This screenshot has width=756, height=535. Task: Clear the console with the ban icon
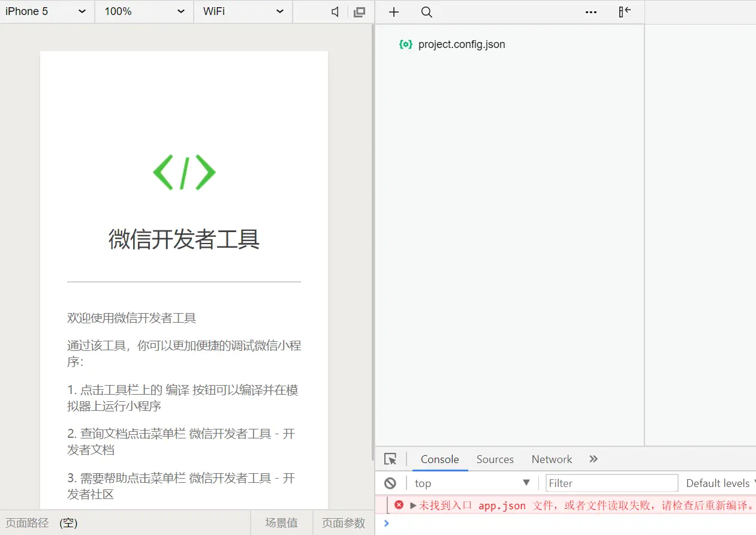(390, 483)
